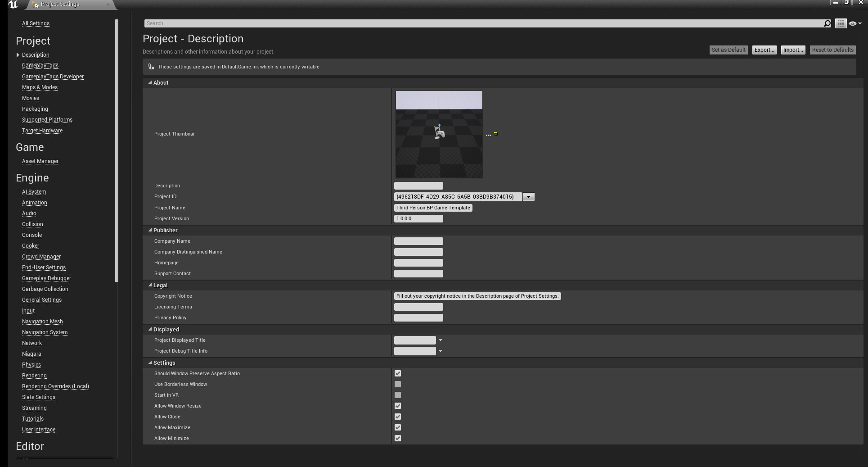Collapse the Legal section
The width and height of the screenshot is (868, 467).
[x=150, y=285]
